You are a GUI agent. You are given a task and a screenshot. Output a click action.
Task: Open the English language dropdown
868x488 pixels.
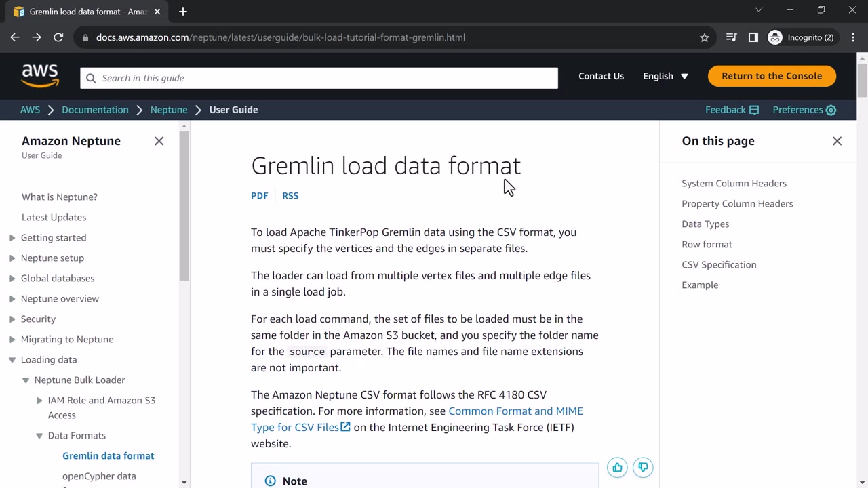click(665, 76)
